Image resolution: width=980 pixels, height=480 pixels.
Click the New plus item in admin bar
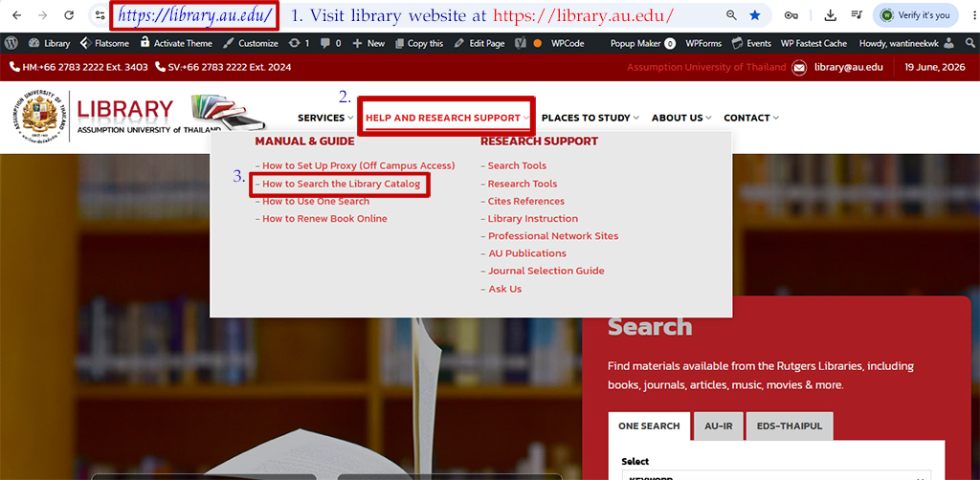tap(368, 43)
